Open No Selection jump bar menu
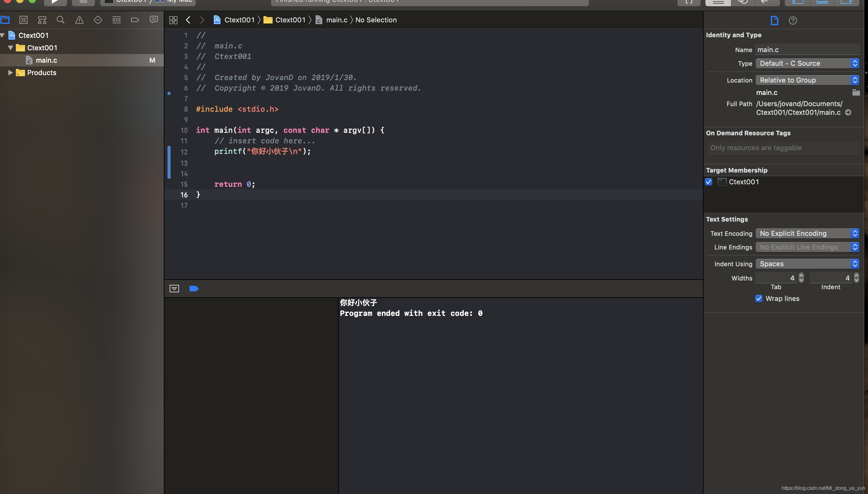This screenshot has width=868, height=494. pos(376,20)
